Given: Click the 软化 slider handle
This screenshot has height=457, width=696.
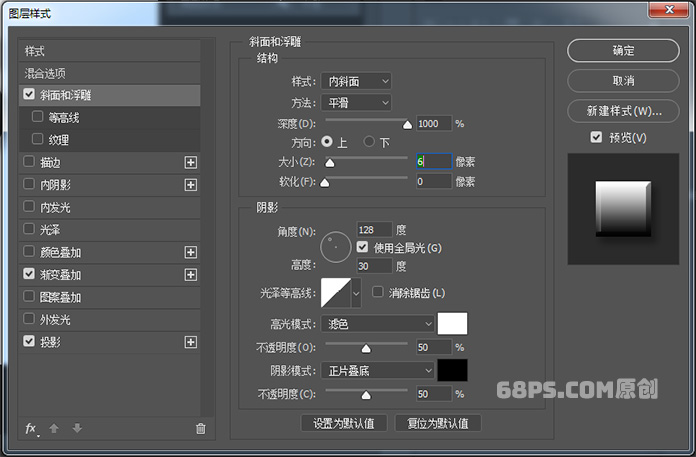Looking at the screenshot, I should click(x=325, y=183).
